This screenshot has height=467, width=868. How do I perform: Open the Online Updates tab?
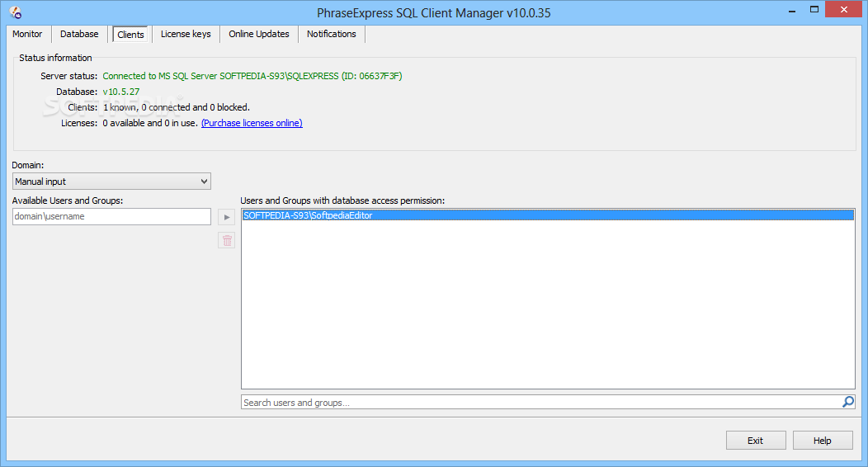coord(259,34)
